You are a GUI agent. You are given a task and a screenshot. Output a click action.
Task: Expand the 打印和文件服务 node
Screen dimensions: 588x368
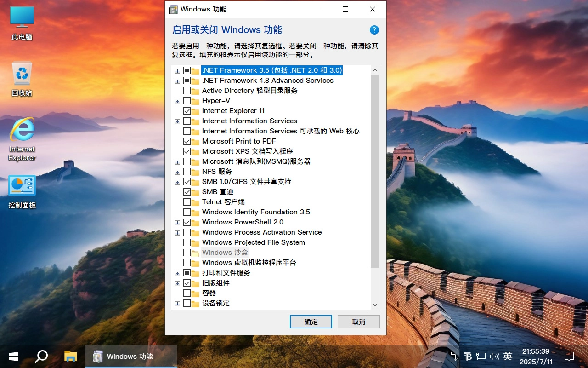(x=177, y=273)
